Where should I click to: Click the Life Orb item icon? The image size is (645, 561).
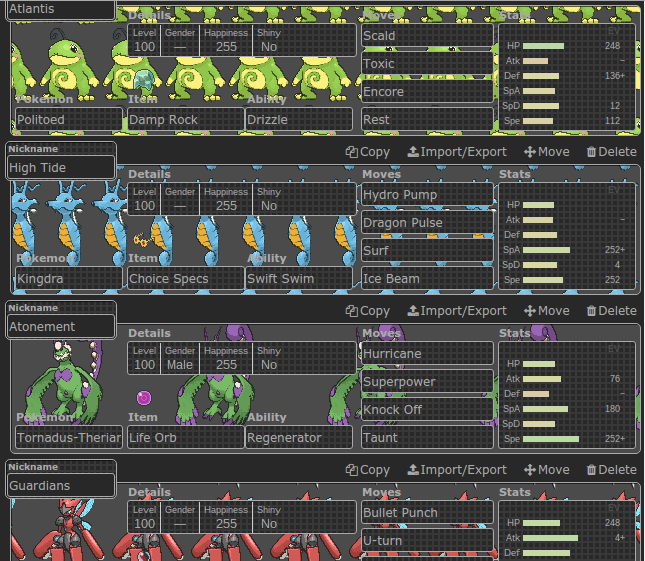coord(144,398)
